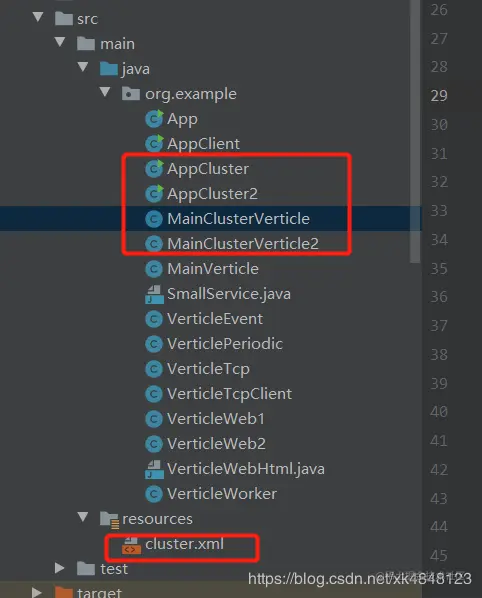
Task: Click the blue java source folder icon
Action: point(109,69)
